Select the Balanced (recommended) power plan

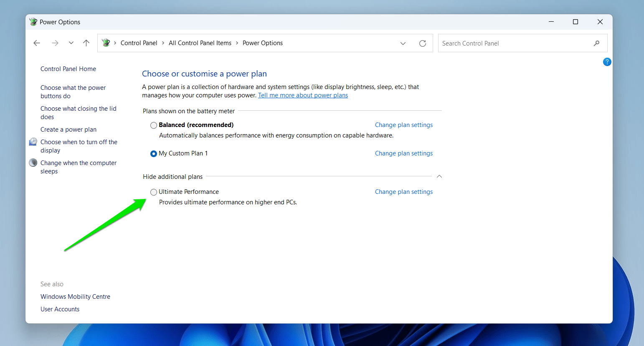[154, 125]
